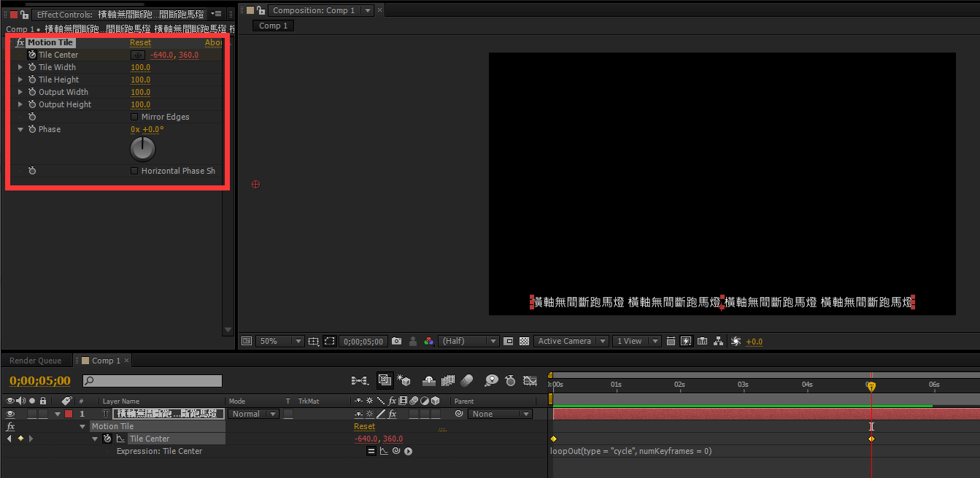This screenshot has width=980, height=478.
Task: Open the Graph Editor from the timeline header
Action: [x=530, y=380]
